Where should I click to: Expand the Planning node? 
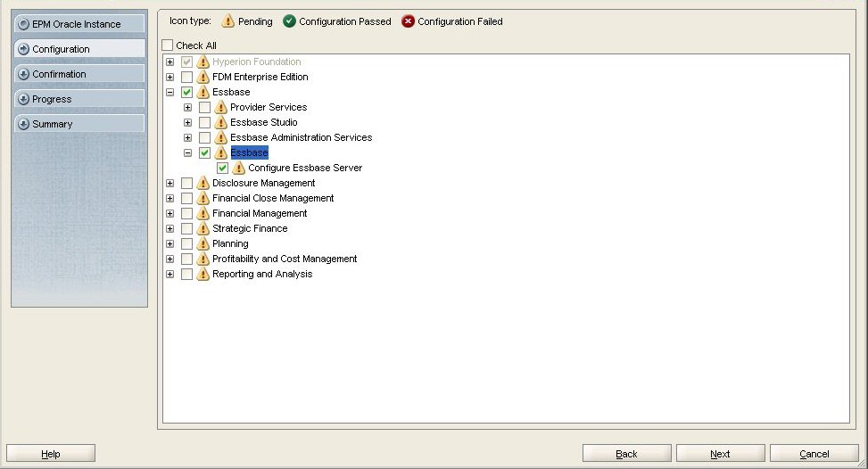click(x=170, y=244)
